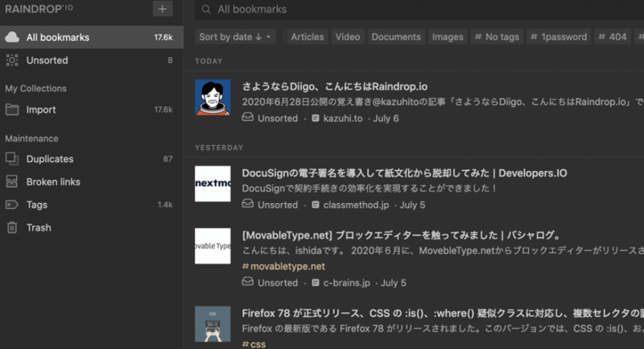This screenshot has width=644, height=349.
Task: Open the DocuSign article thumbnail
Action: tap(213, 184)
